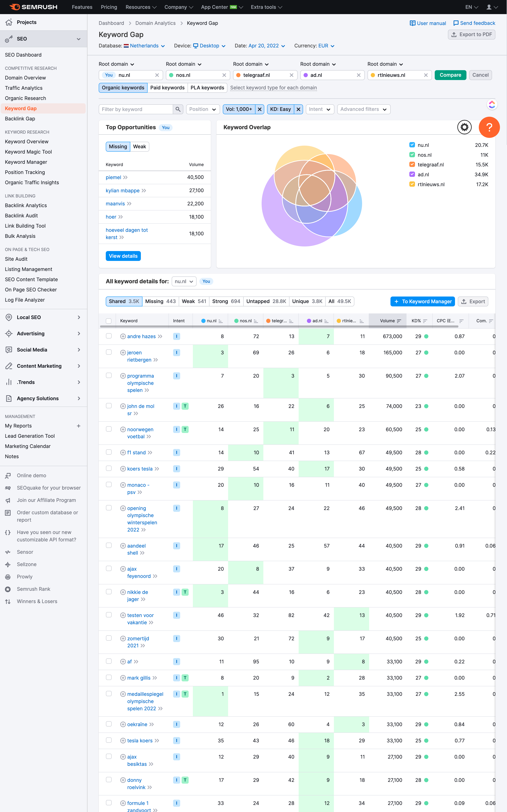Screen dimensions: 507x812
Task: Click the keyword filter search magnifier icon
Action: [x=178, y=109]
